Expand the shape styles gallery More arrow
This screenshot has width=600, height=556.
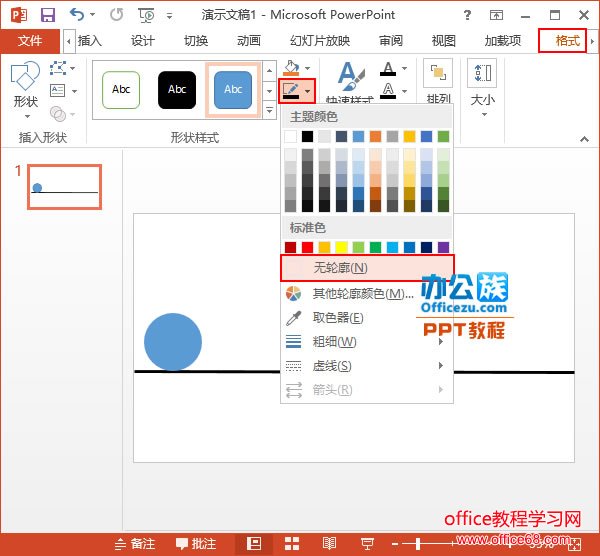coord(269,110)
